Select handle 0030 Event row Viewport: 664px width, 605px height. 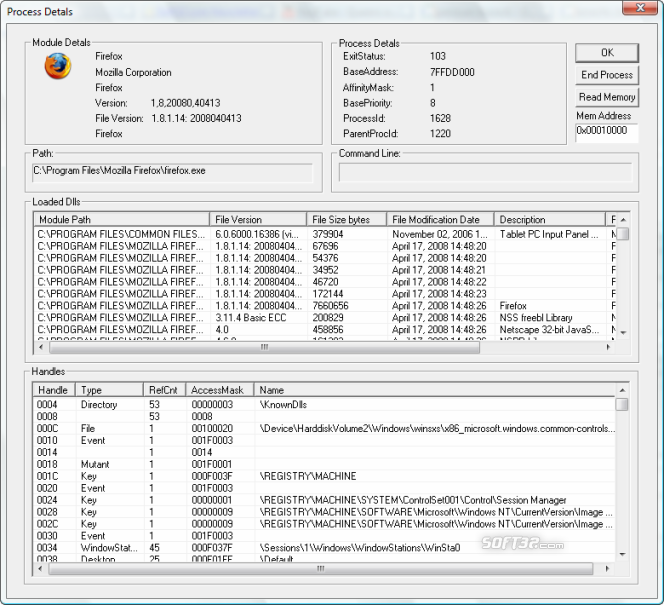coord(324,536)
